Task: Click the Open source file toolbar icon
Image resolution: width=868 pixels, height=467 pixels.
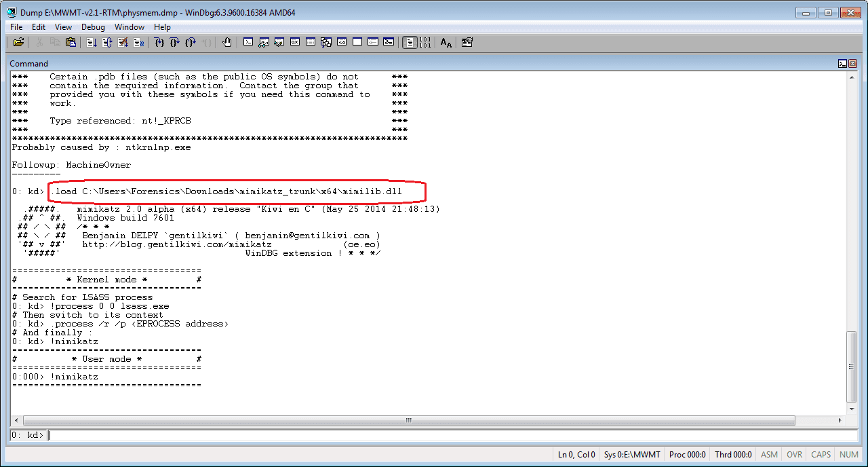Action: pyautogui.click(x=18, y=42)
